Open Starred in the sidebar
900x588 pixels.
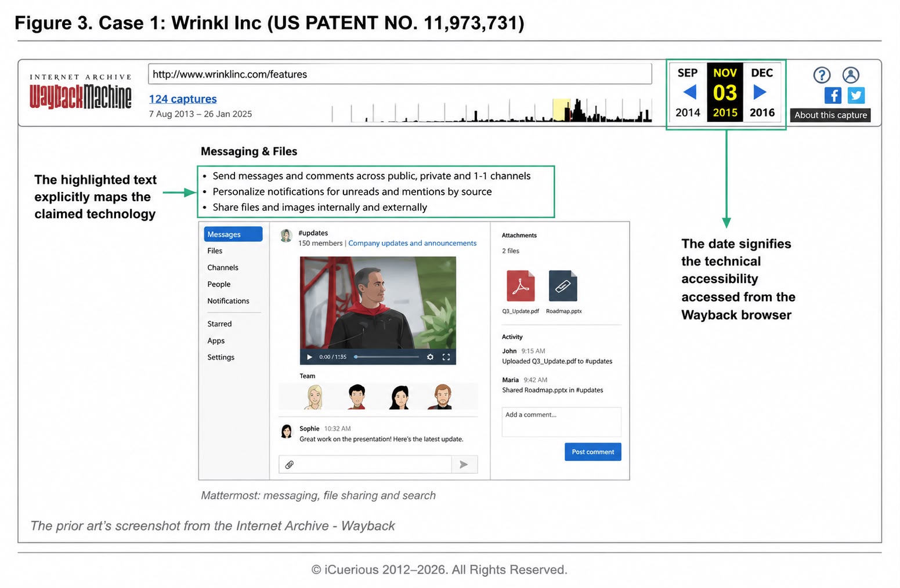(219, 324)
